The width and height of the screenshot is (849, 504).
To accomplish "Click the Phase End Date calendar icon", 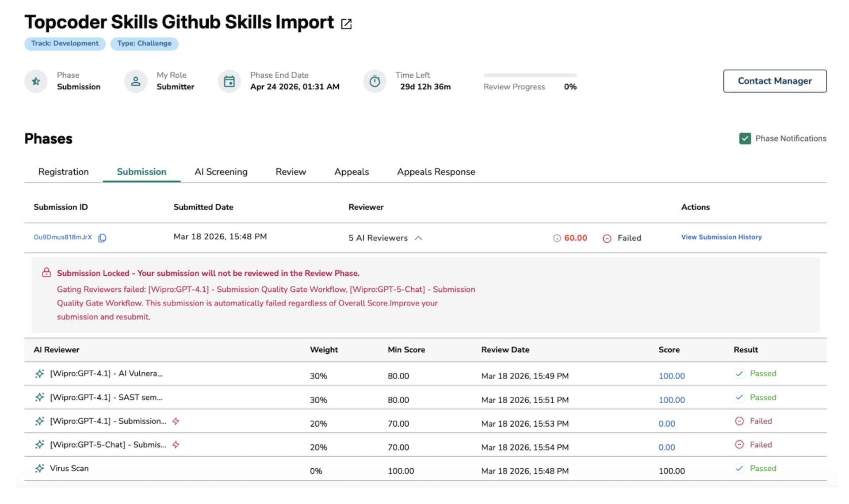I will point(229,81).
